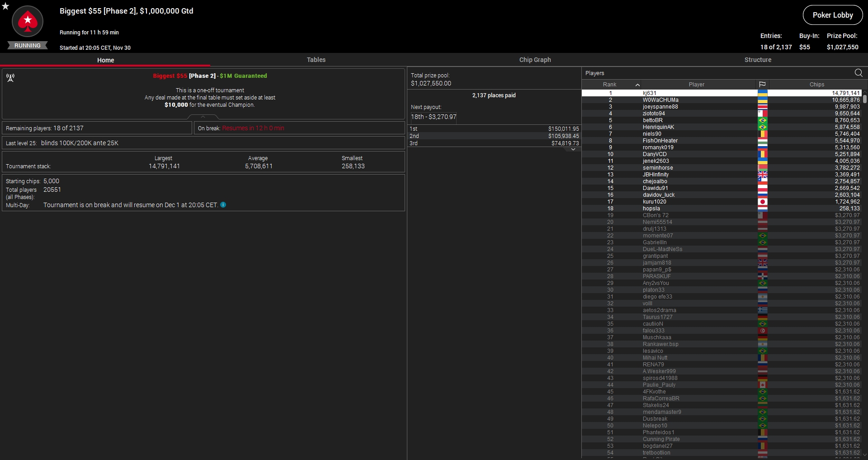Click the 3rd place payout row

pos(494,143)
